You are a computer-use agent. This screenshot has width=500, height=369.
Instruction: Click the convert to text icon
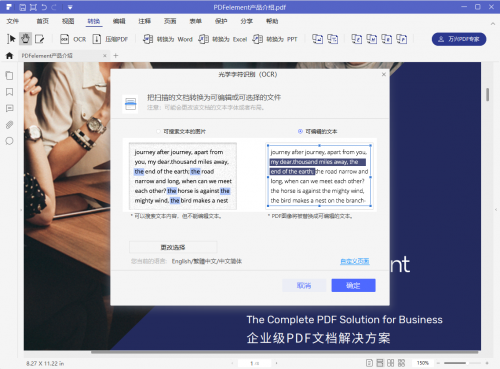332,39
